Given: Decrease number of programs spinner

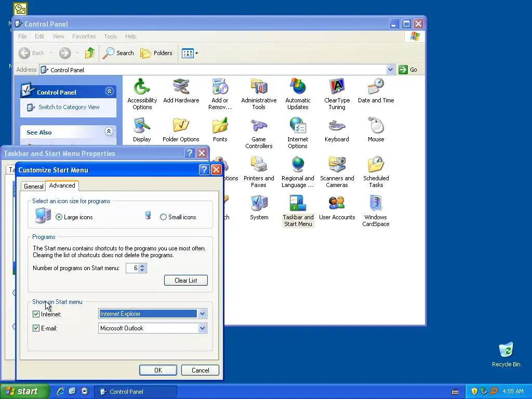Looking at the screenshot, I should pyautogui.click(x=142, y=270).
